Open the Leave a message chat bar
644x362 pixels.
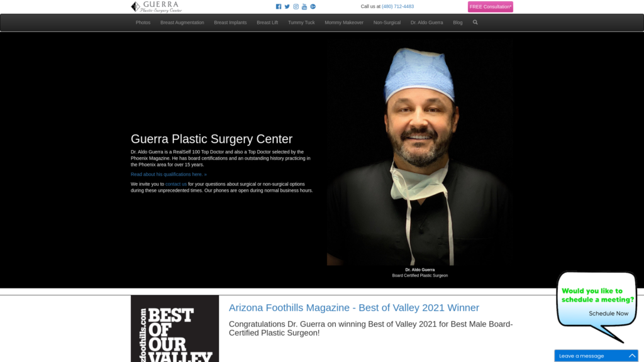point(596,356)
